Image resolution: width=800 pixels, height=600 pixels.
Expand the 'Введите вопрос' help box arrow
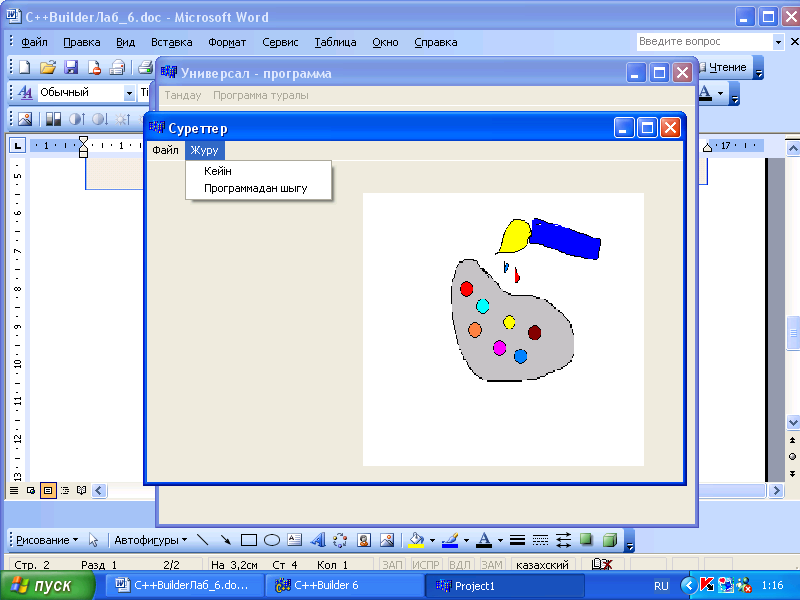pyautogui.click(x=778, y=42)
